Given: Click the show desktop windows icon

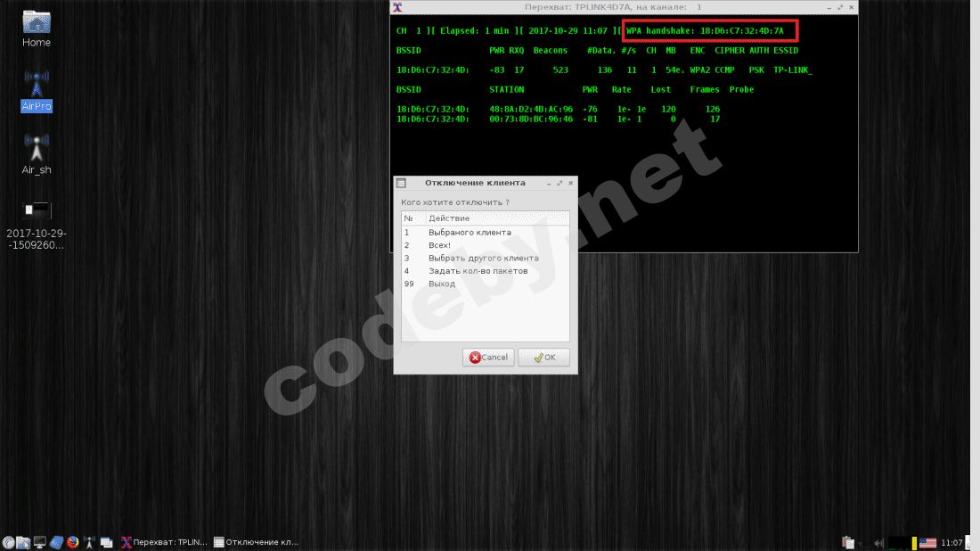Looking at the screenshot, I should [x=106, y=542].
